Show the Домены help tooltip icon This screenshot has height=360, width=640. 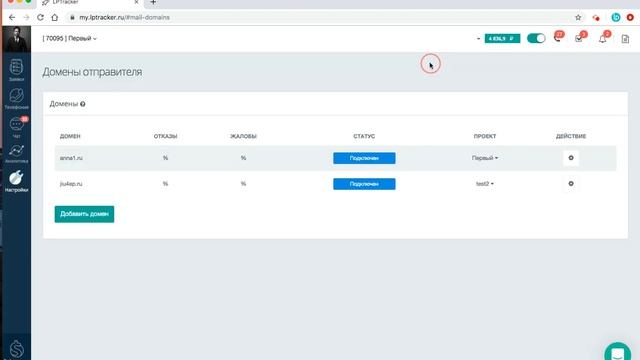(x=83, y=104)
